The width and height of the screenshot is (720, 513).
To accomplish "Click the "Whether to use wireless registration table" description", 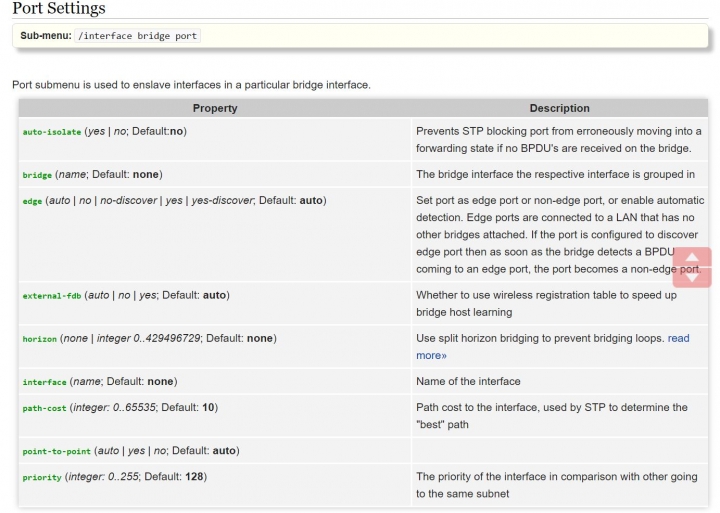I will pos(546,304).
